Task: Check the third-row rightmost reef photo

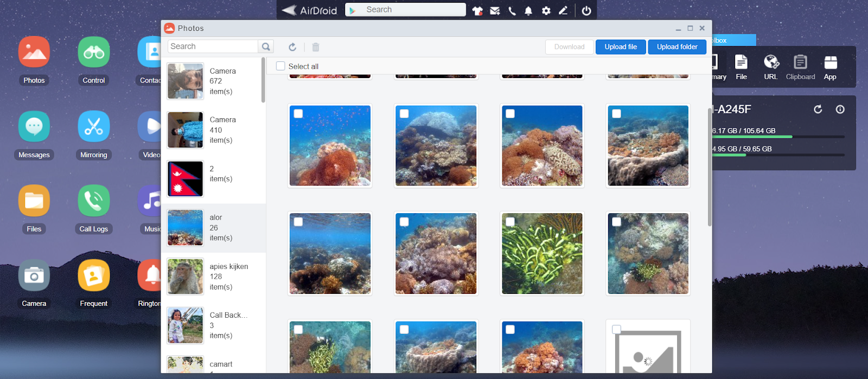Action: 617,222
